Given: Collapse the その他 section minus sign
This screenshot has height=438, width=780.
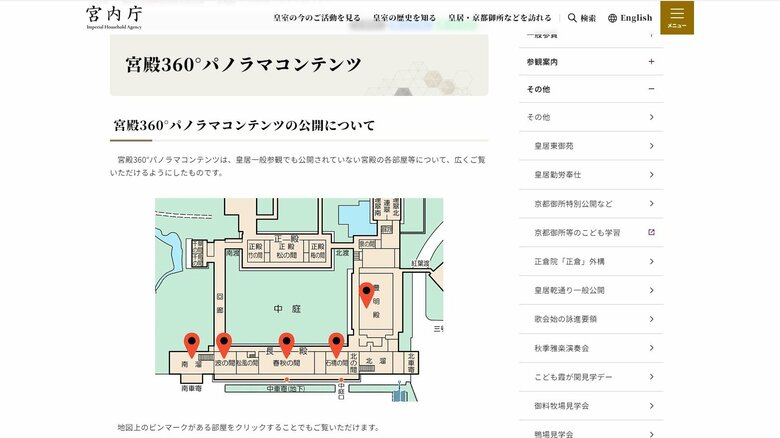Looking at the screenshot, I should click(x=651, y=89).
